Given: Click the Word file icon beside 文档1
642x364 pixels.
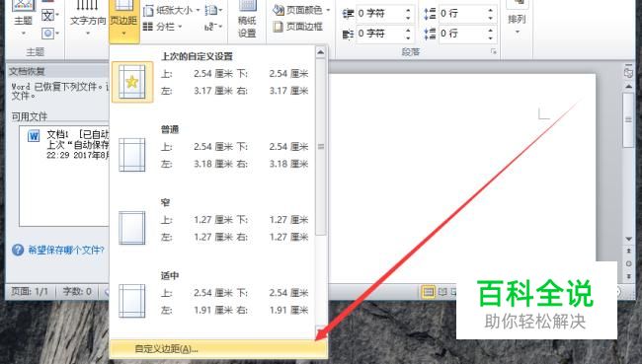Looking at the screenshot, I should (34, 135).
